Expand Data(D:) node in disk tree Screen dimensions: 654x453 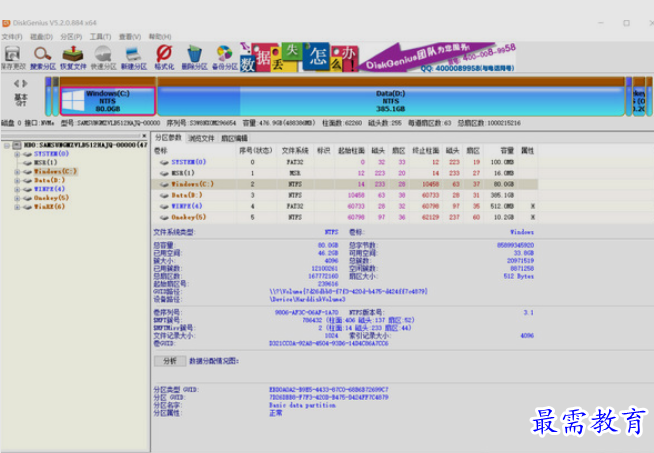coord(17,180)
